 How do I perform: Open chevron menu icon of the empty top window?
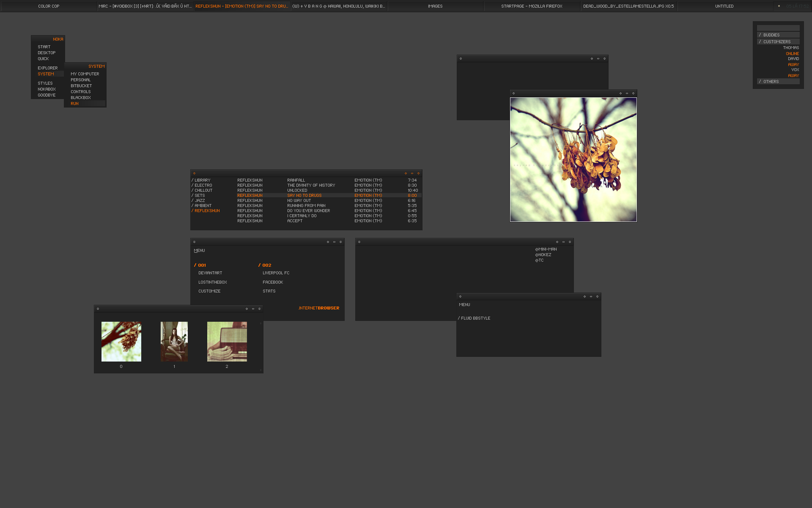461,58
